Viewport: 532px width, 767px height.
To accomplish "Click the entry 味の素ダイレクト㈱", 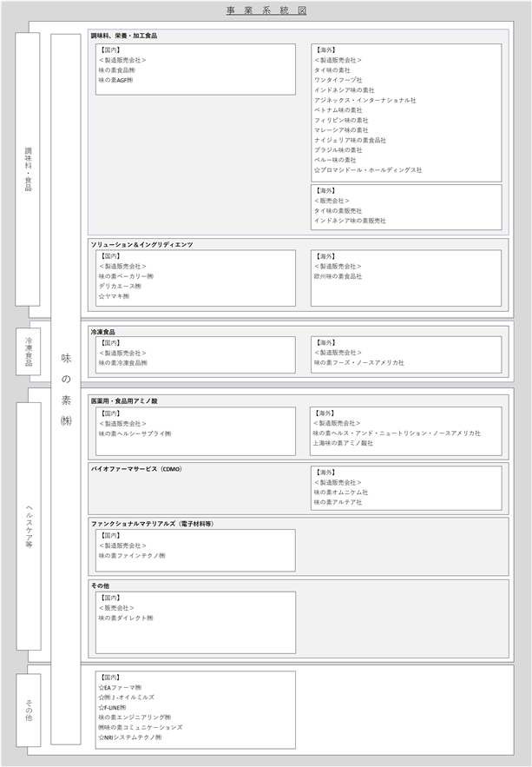I will (126, 618).
